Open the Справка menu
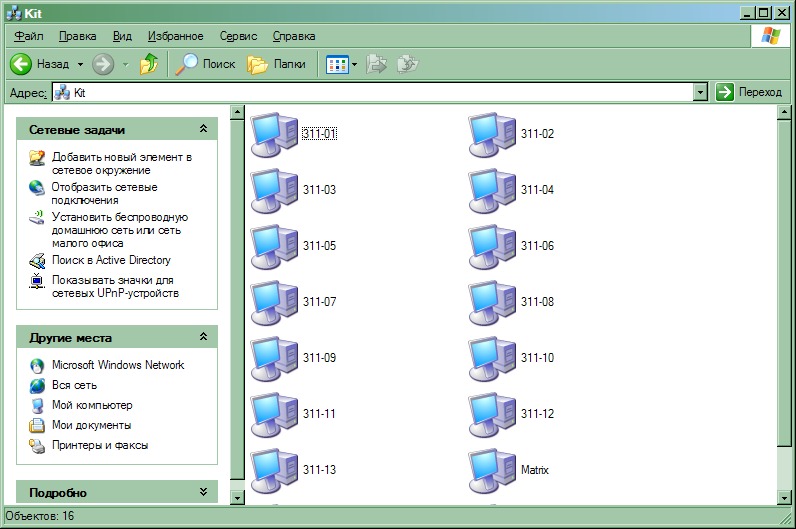This screenshot has height=529, width=796. pos(294,37)
